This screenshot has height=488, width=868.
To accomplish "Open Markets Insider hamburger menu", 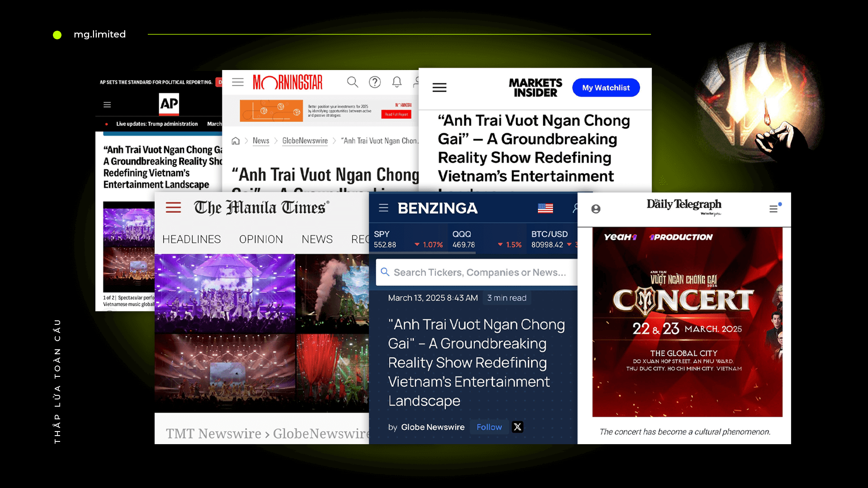I will [439, 88].
